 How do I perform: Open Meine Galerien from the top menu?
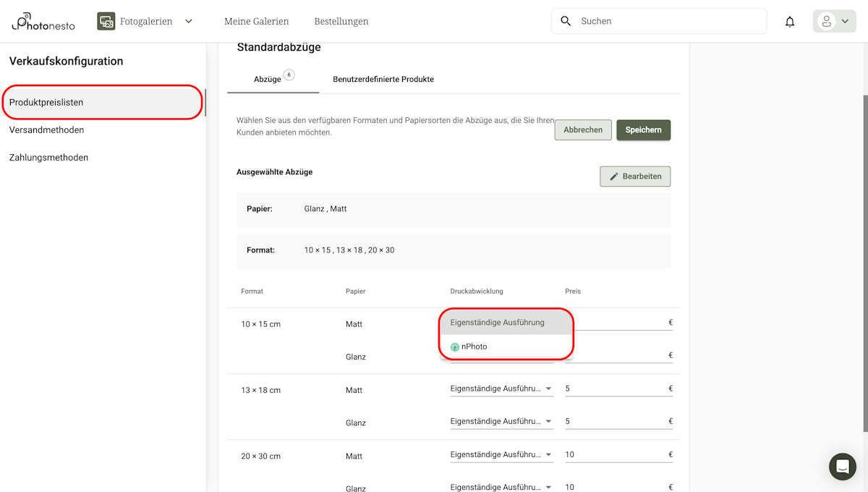[257, 21]
